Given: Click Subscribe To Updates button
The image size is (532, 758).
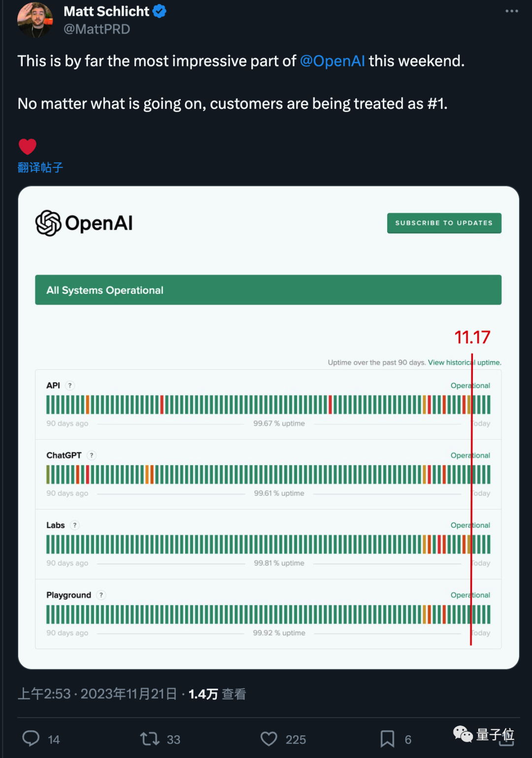Looking at the screenshot, I should coord(444,223).
